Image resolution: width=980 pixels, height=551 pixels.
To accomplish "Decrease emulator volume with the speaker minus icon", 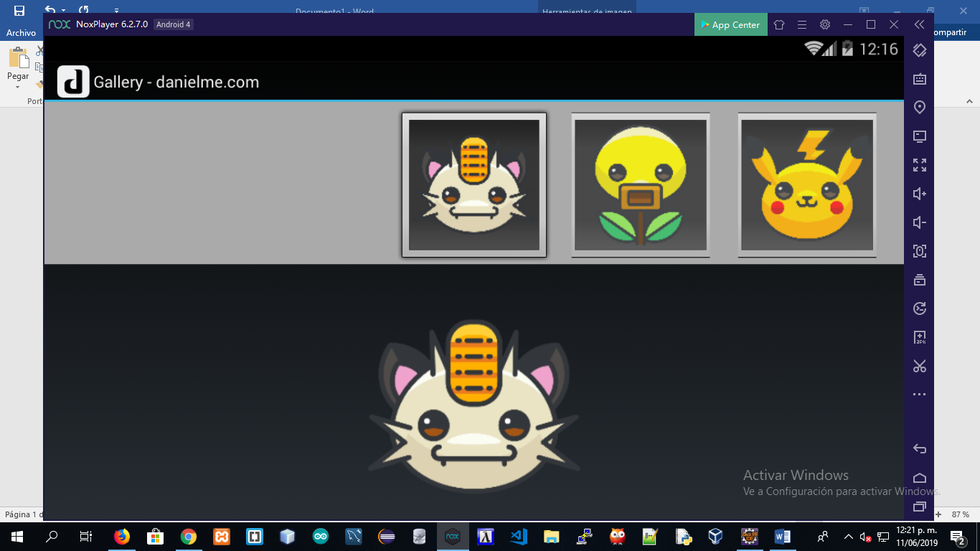I will [920, 222].
